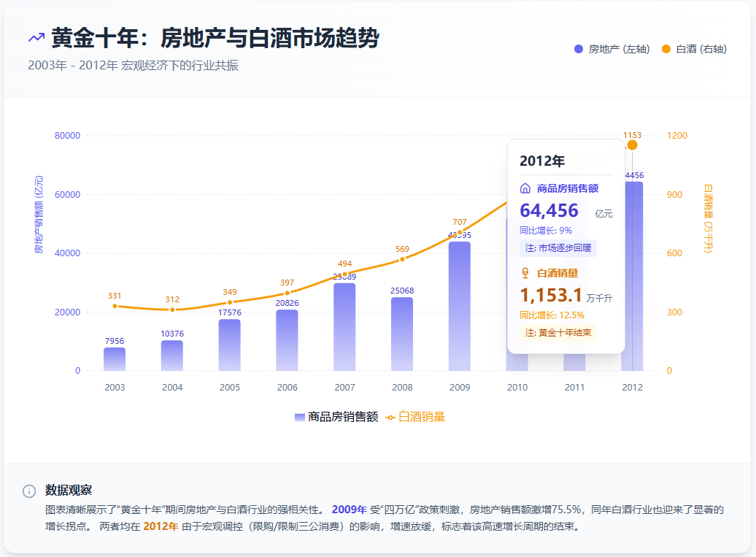Click the 注: 市场逐步回暖 note tag
Image resolution: width=756 pixels, height=557 pixels.
click(558, 248)
